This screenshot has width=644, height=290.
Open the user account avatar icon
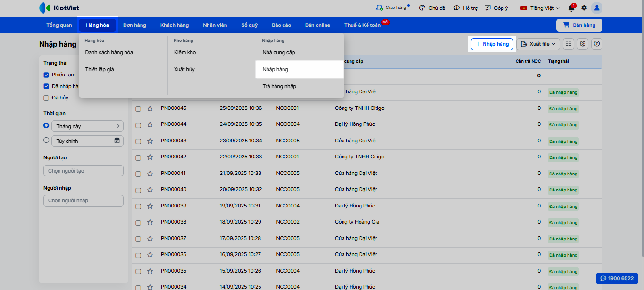[597, 8]
